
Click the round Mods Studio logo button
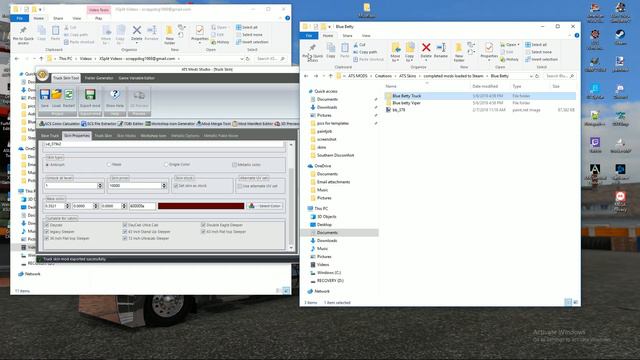click(x=42, y=75)
